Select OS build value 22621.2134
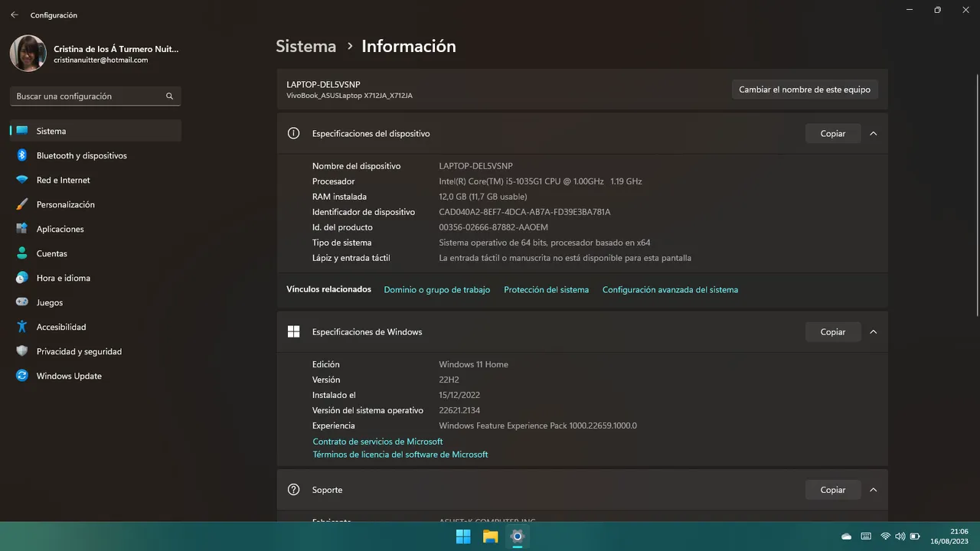980x551 pixels. pyautogui.click(x=459, y=410)
